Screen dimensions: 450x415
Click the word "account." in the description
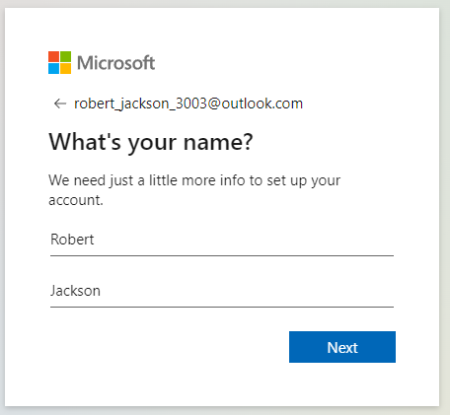76,200
